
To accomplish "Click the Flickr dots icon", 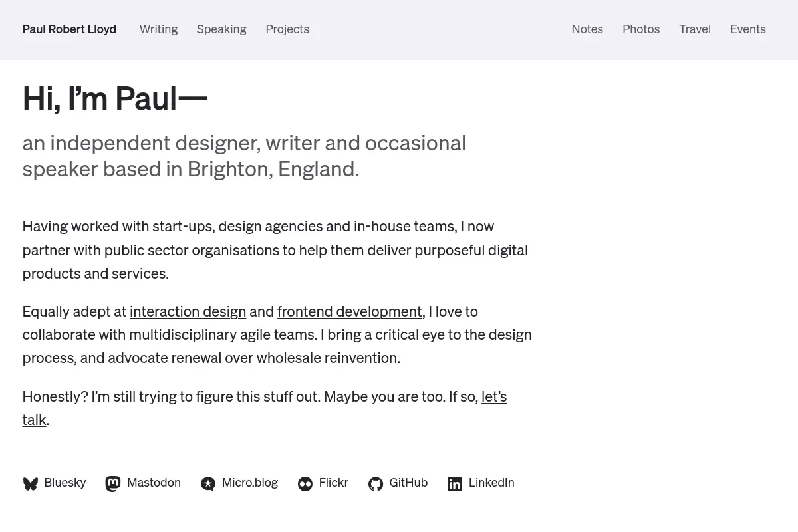I will pyautogui.click(x=305, y=484).
